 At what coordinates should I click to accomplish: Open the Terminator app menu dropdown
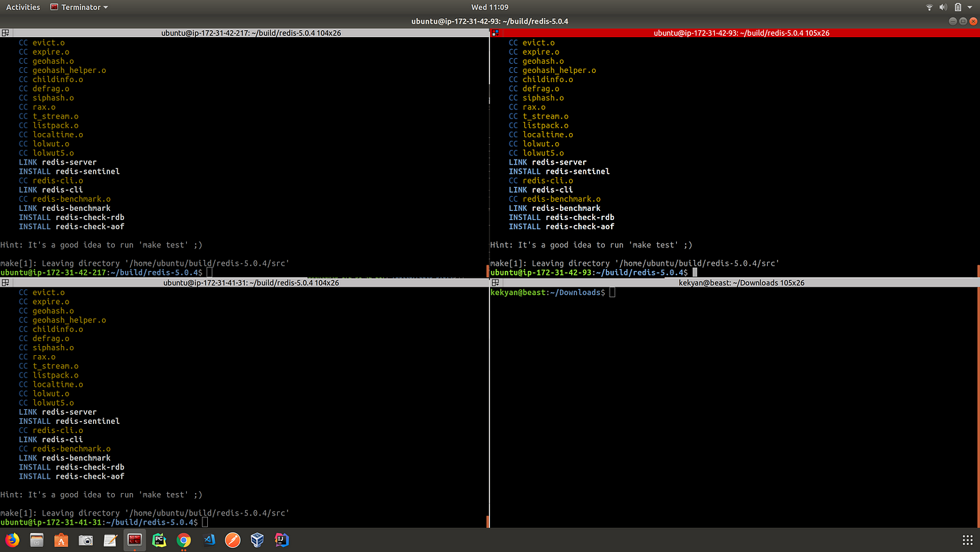click(79, 7)
